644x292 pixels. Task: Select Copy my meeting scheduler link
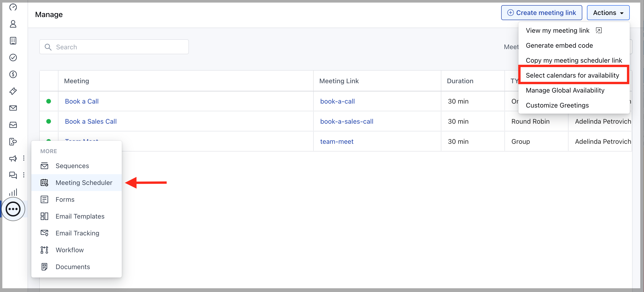click(x=574, y=61)
